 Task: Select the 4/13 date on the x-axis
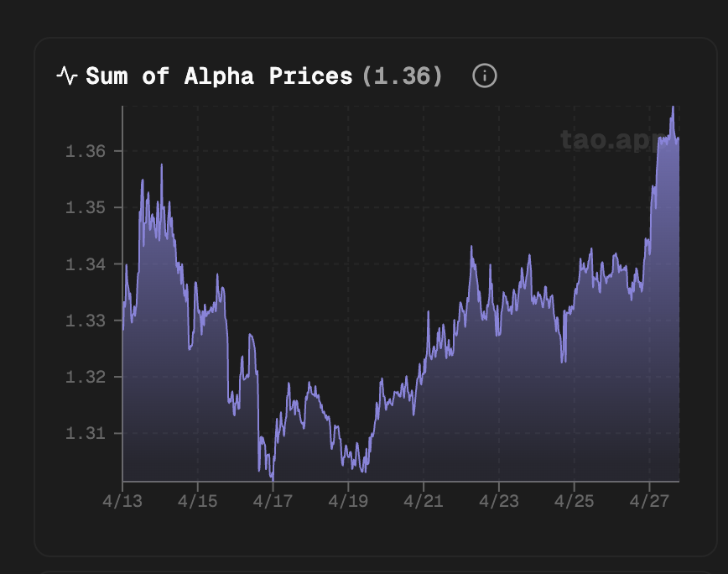[122, 501]
